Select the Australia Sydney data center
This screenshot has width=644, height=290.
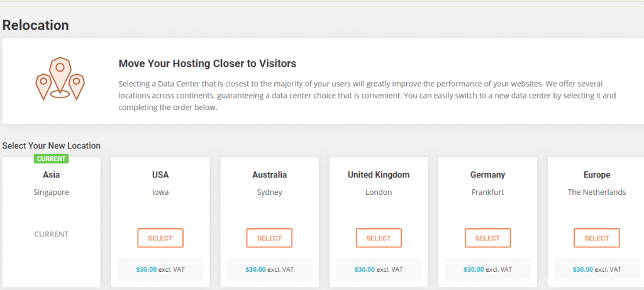click(x=269, y=238)
